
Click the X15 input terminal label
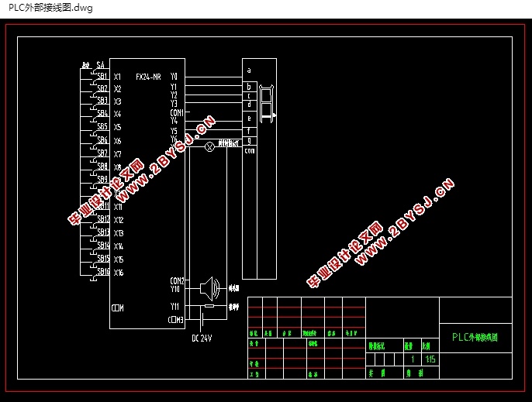pos(119,259)
